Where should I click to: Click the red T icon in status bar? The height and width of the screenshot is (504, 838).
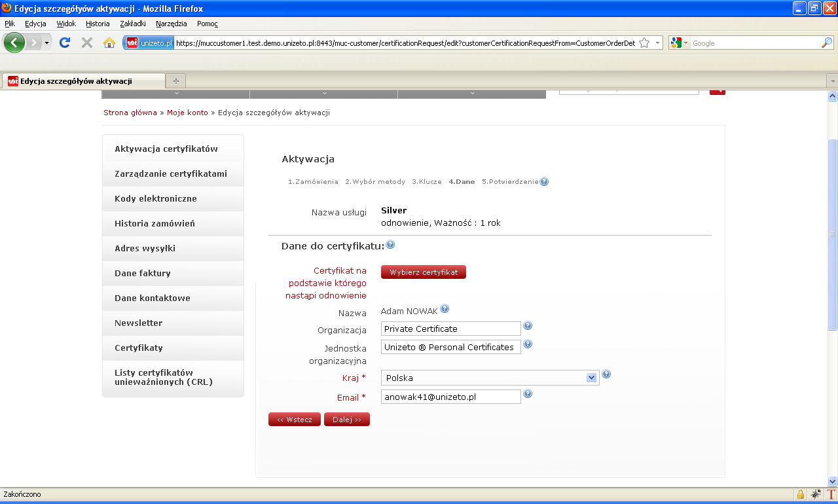click(831, 494)
